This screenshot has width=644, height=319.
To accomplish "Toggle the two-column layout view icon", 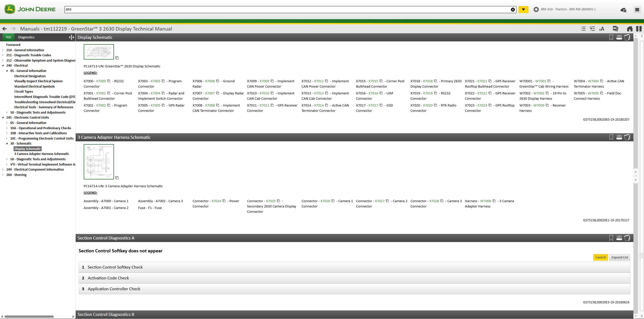I will click(x=639, y=29).
